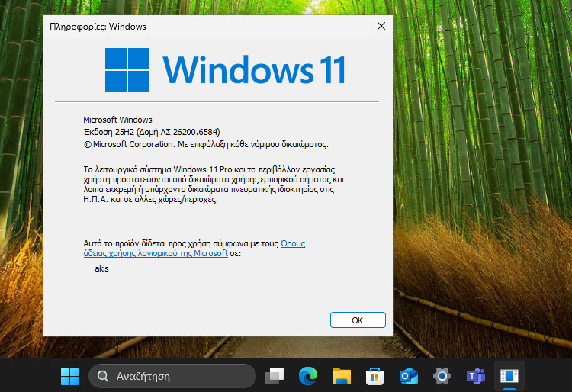Click the dialog title Πληροφορίες: Windows
This screenshot has height=392, width=572.
pos(98,27)
